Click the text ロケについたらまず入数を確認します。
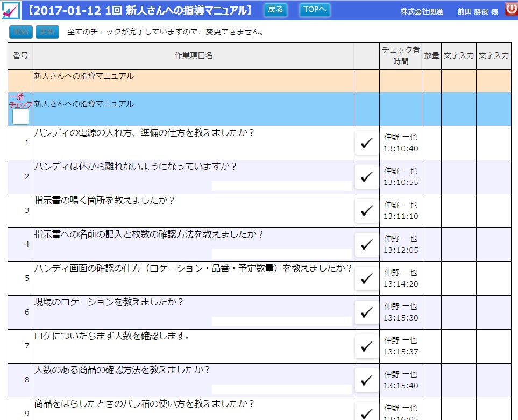 [112, 336]
